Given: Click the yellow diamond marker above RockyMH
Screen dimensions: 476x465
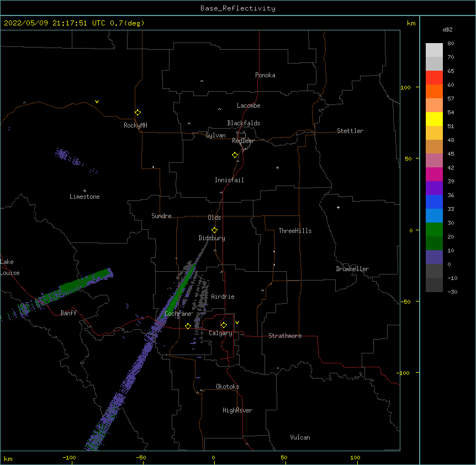Looking at the screenshot, I should [x=138, y=113].
